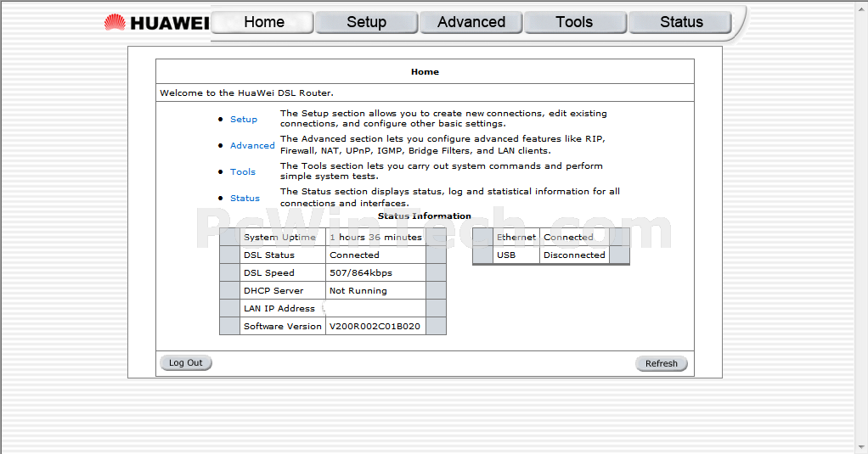Select the 'LAN IP Address' label cell

(x=283, y=309)
